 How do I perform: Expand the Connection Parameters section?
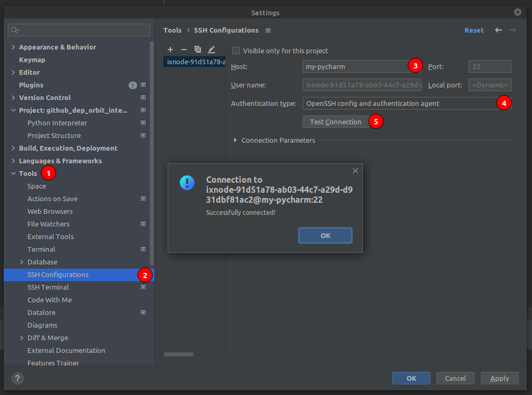(236, 140)
